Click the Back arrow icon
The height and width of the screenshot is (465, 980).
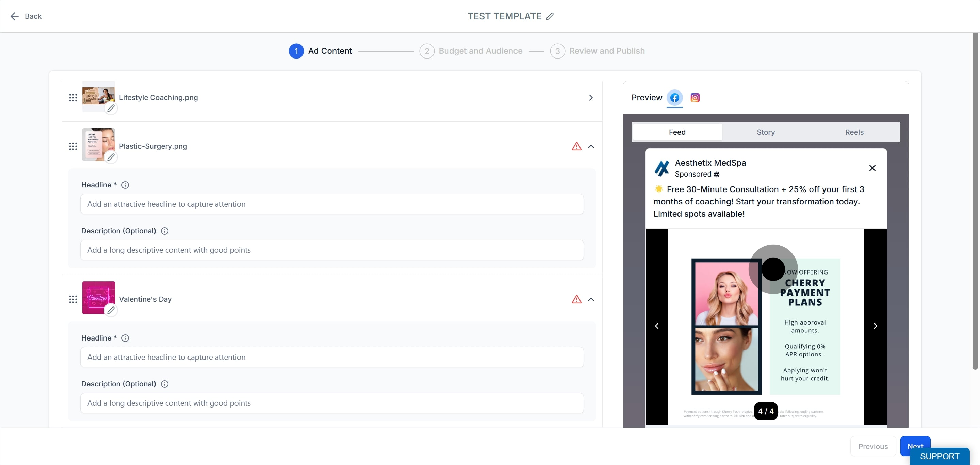click(14, 16)
